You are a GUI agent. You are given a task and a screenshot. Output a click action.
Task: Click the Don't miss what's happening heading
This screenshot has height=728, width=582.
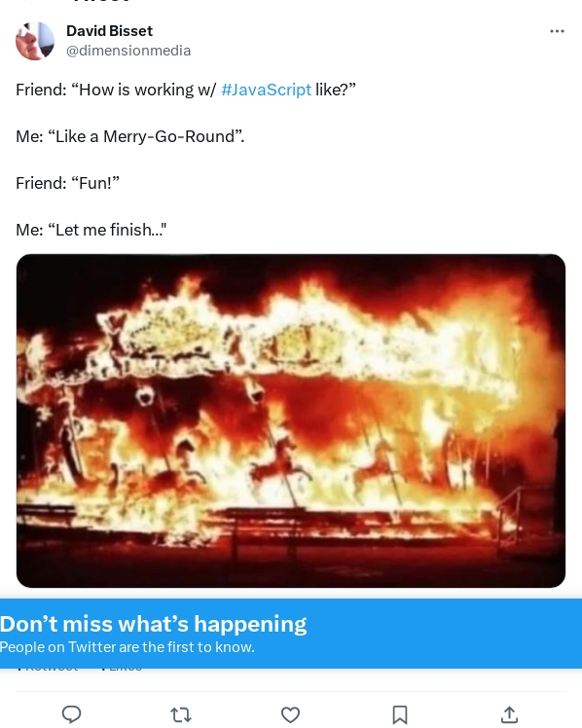[153, 624]
